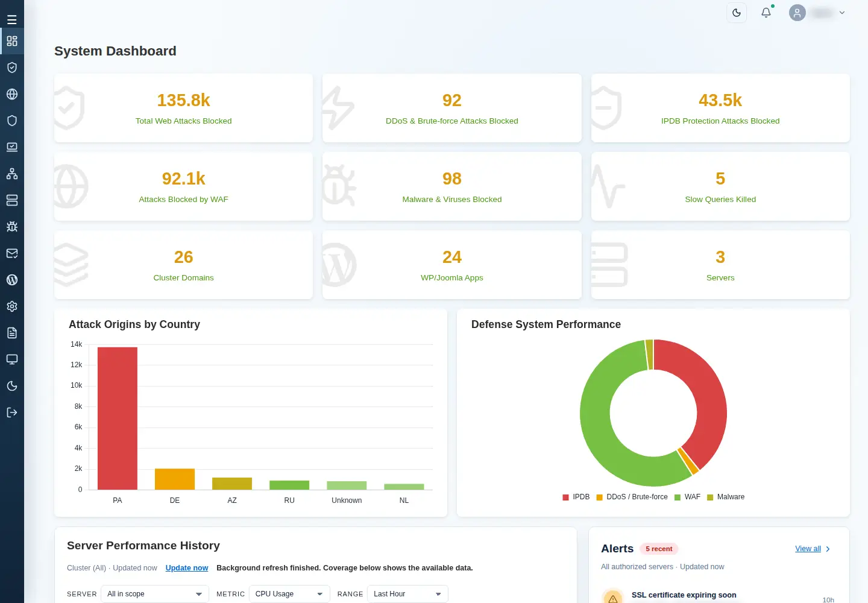Click the red PA bar in chart
Image resolution: width=868 pixels, height=603 pixels.
[118, 418]
